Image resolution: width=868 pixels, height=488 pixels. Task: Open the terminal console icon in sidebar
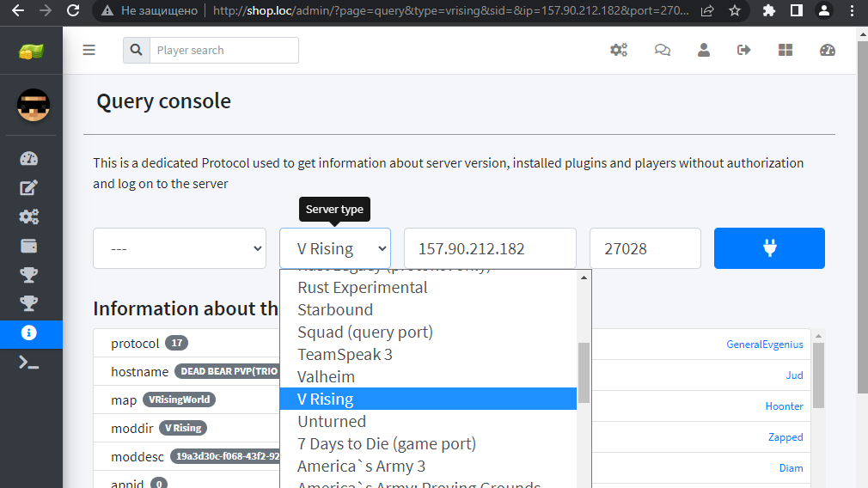[29, 363]
